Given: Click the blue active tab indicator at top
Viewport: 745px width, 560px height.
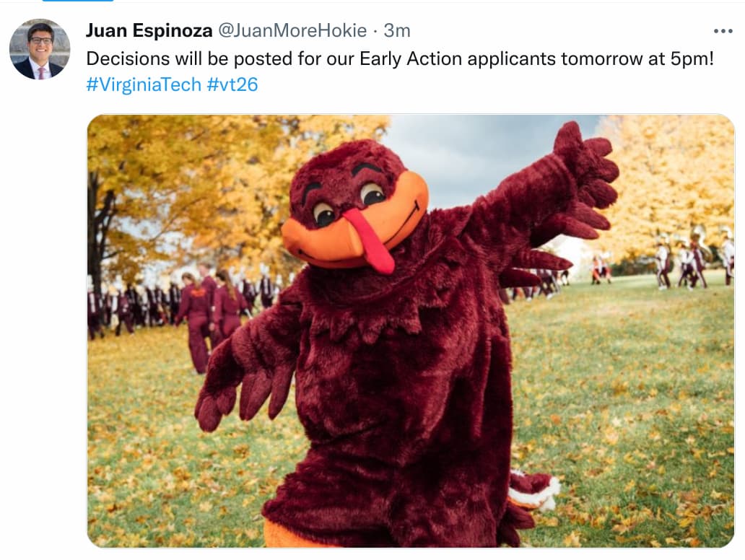Looking at the screenshot, I should [x=78, y=1].
